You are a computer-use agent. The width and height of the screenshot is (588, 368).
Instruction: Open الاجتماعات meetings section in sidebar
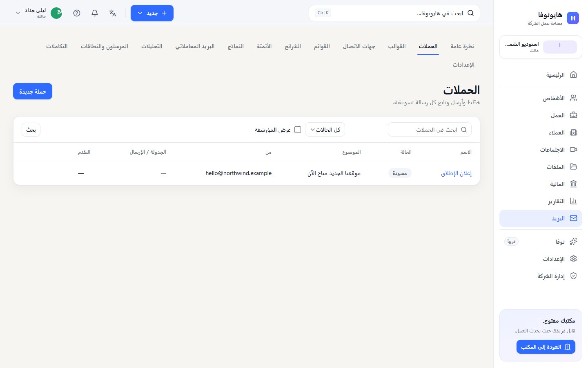click(x=541, y=150)
